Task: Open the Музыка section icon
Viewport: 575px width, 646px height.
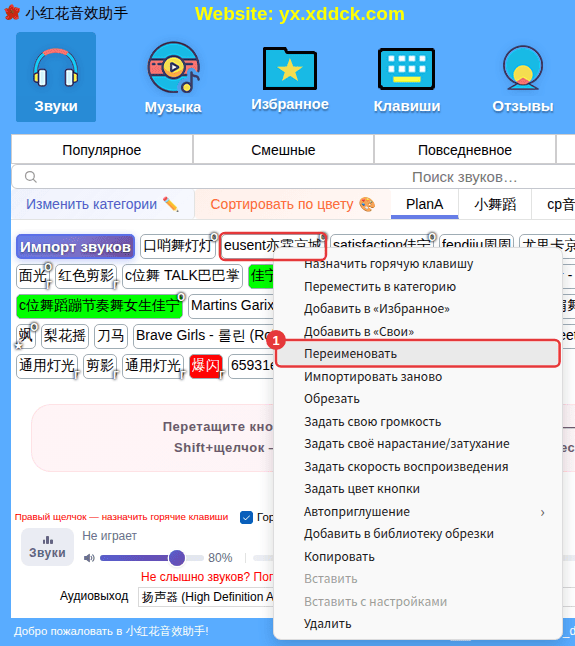Action: [x=173, y=78]
